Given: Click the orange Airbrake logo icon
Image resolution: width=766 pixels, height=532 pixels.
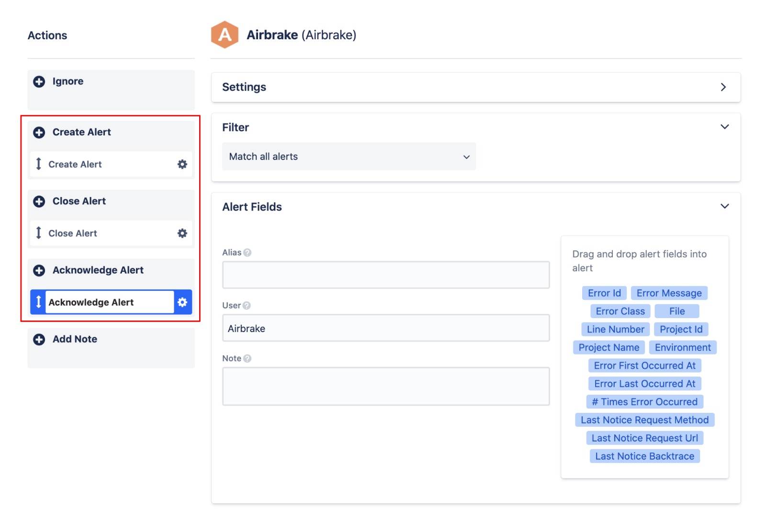Looking at the screenshot, I should point(225,34).
